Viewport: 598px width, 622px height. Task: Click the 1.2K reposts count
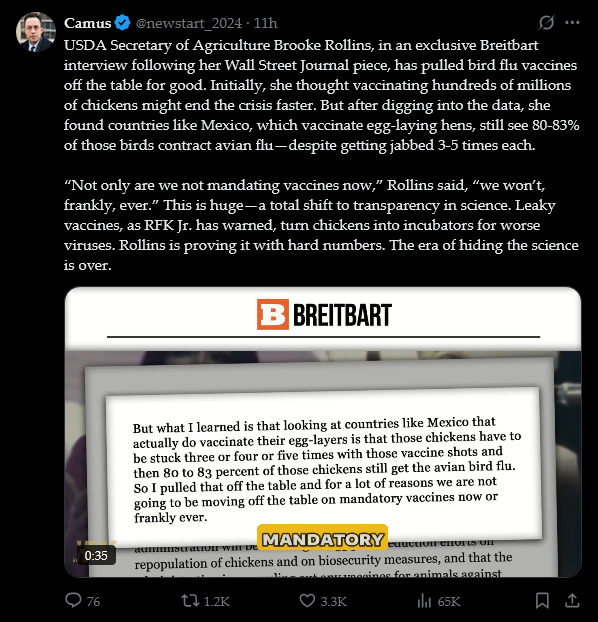tap(217, 601)
